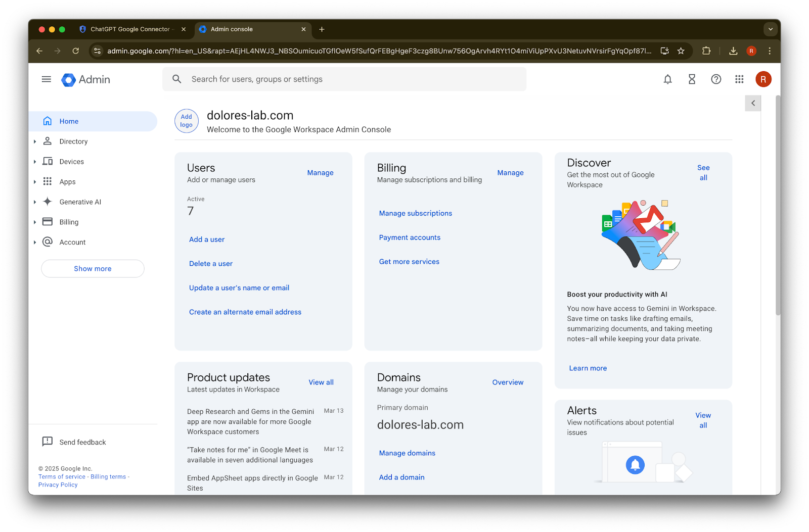
Task: Expand the Devices section arrow
Action: point(35,162)
